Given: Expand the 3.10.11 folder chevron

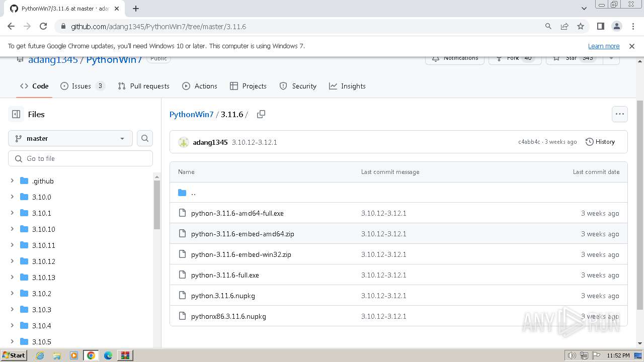Looking at the screenshot, I should tap(12, 245).
